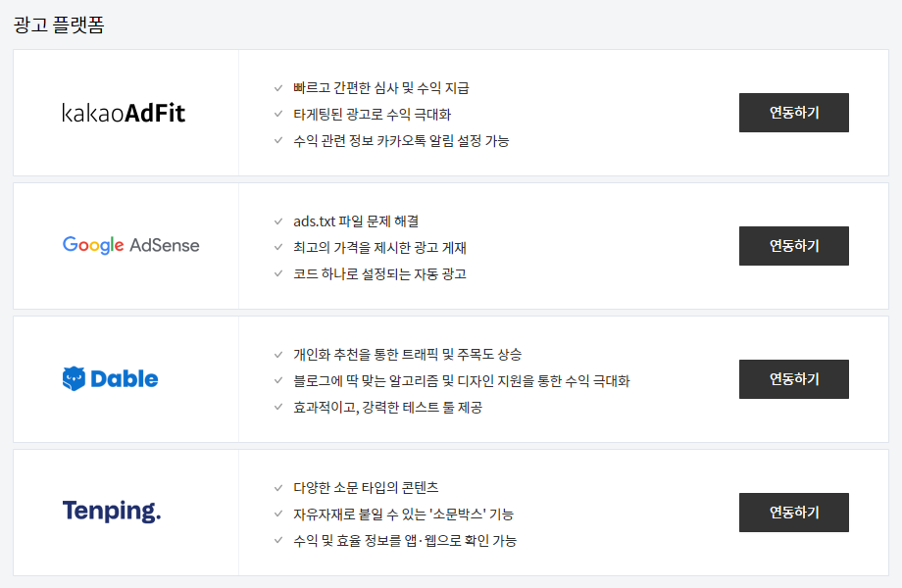Click checkmark beside 다양한 소문 타입의 콘텐츠
This screenshot has width=902, height=588.
pos(278,488)
